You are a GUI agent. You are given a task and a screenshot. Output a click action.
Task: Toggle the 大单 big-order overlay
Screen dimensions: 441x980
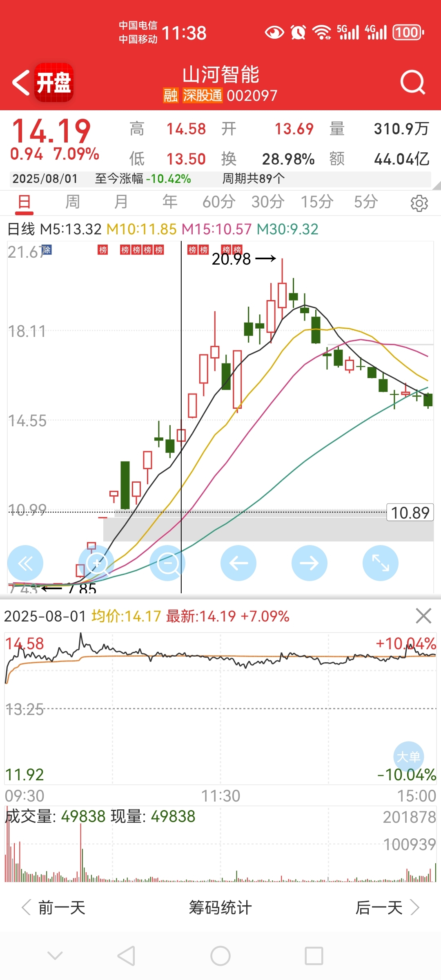coord(409,757)
